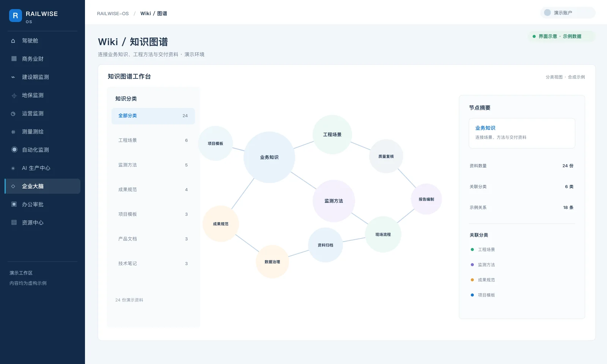Select the 技术笔记 category row
The height and width of the screenshot is (364, 607).
pyautogui.click(x=153, y=264)
